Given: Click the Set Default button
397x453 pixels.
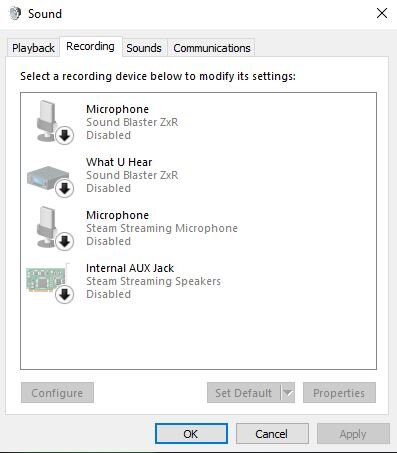Looking at the screenshot, I should pyautogui.click(x=244, y=393).
